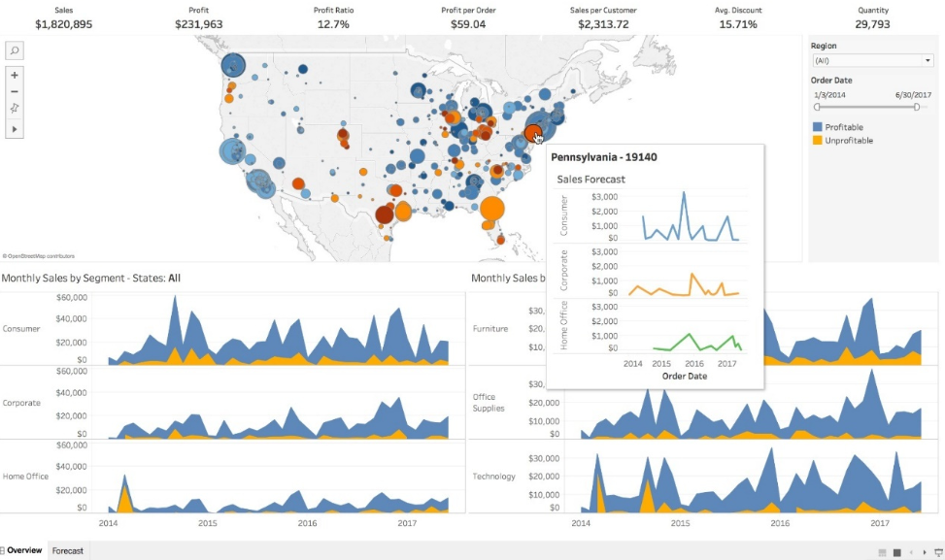
Task: Click the Order Date slider end handle
Action: tap(917, 107)
